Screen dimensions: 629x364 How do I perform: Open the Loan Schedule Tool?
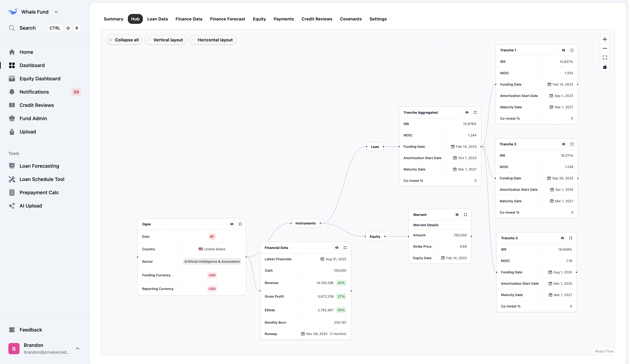42,179
